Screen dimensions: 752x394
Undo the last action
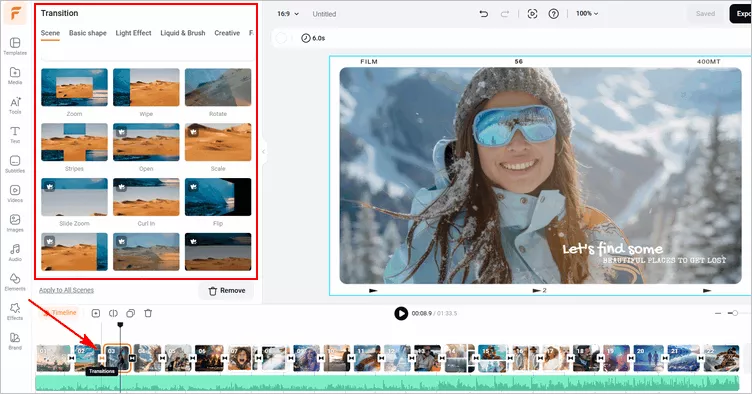483,14
